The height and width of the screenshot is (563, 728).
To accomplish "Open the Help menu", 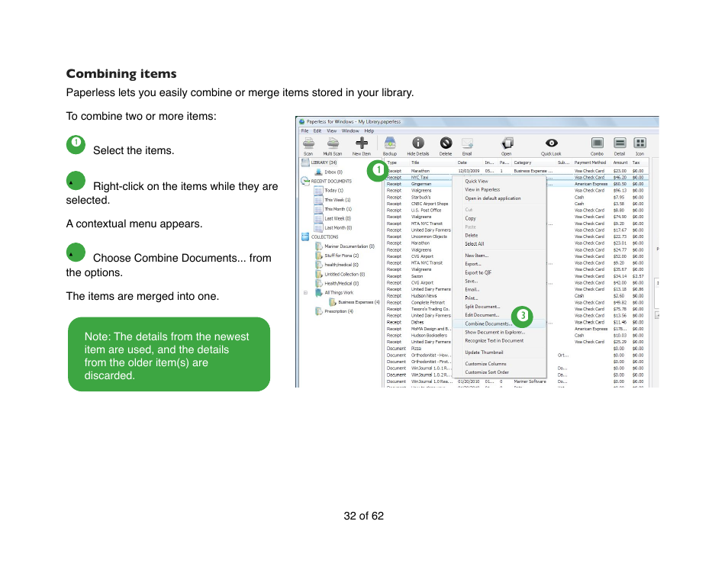I will pos(369,131).
